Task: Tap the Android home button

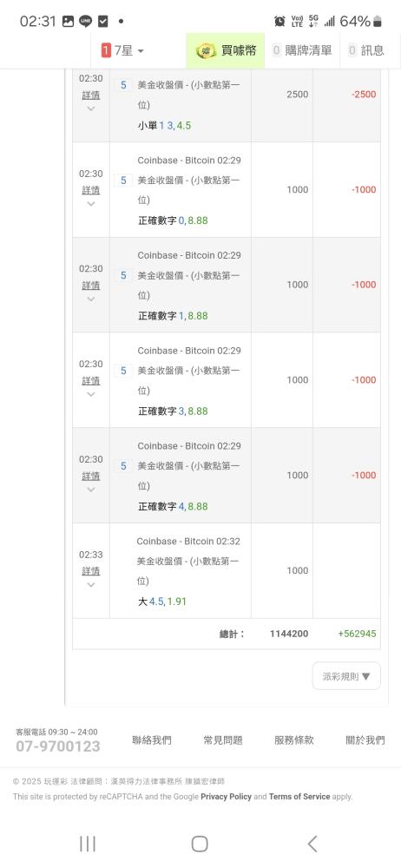Action: tap(200, 844)
